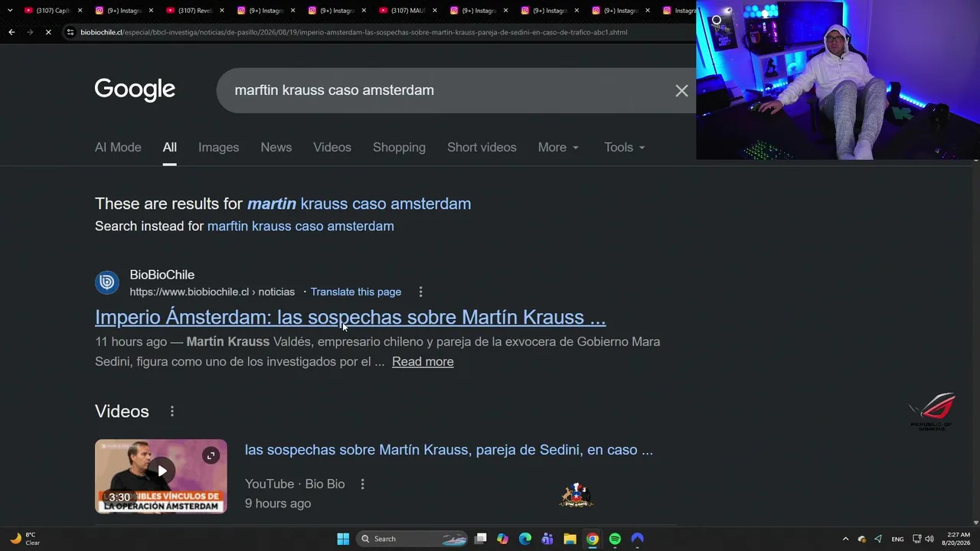Search instead for 'marftin krauss caso amsterdam'
The height and width of the screenshot is (551, 980).
click(301, 227)
